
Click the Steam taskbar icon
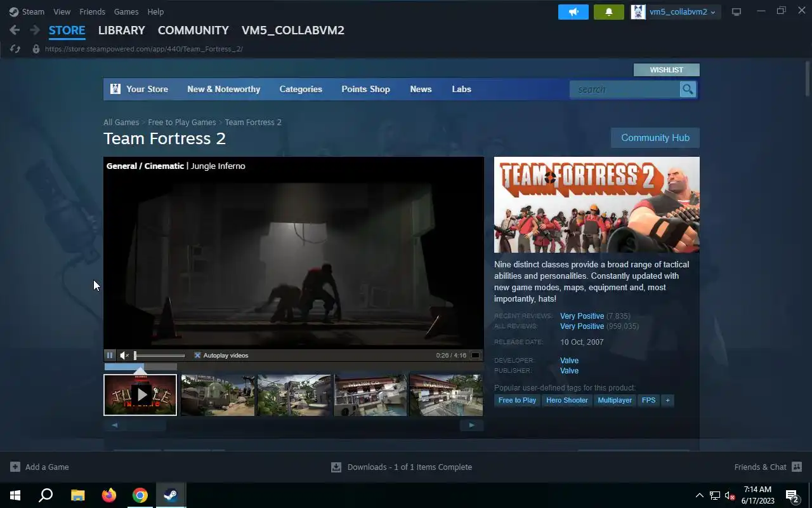click(171, 495)
